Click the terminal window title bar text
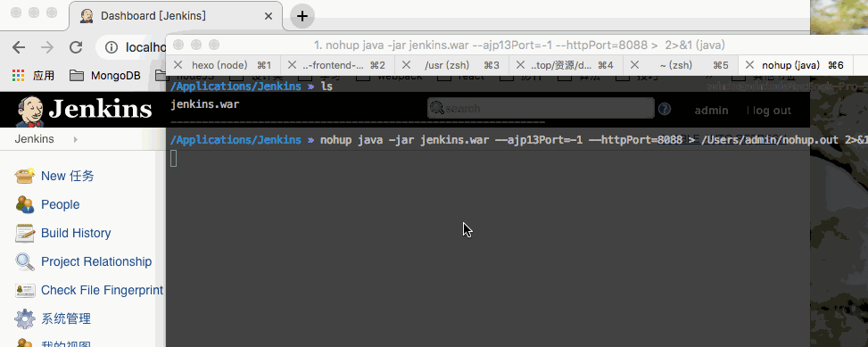Screen dimensions: 868x347 (519, 45)
